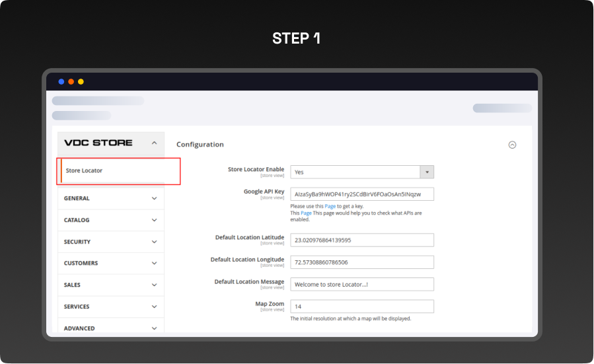Click the Default Location Message field
The width and height of the screenshot is (594, 364).
(361, 284)
